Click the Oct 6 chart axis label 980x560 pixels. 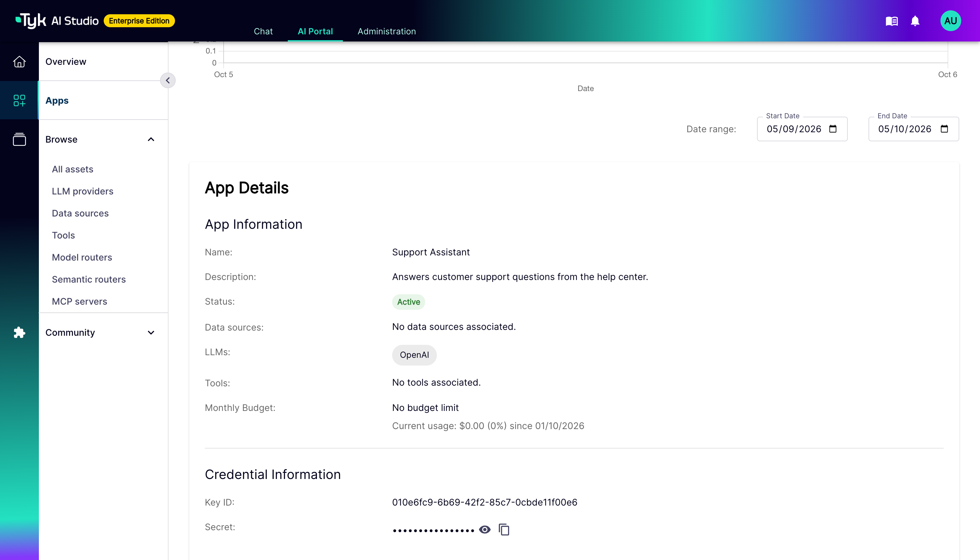pyautogui.click(x=947, y=75)
